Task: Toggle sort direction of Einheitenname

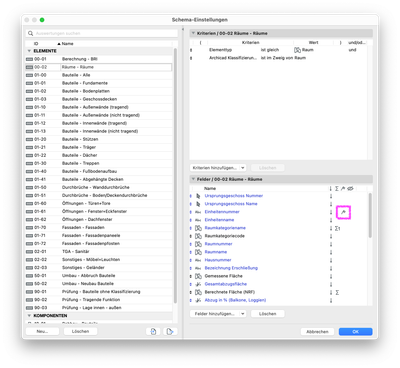Action: 331,220
